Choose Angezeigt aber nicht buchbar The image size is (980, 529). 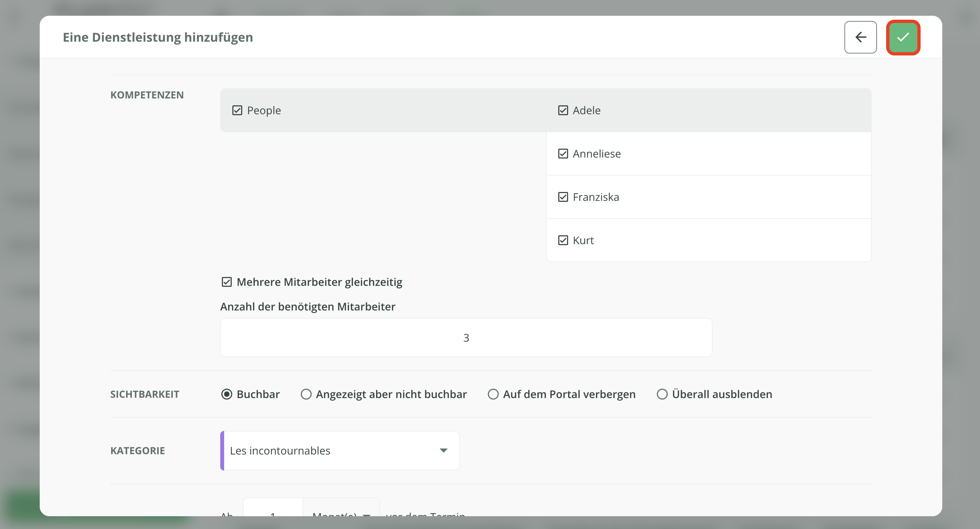pyautogui.click(x=306, y=394)
